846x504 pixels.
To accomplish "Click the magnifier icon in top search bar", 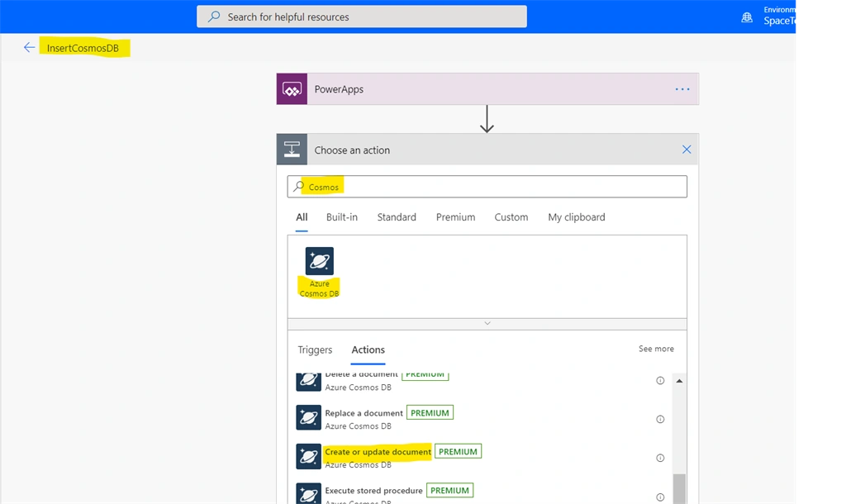I will pyautogui.click(x=214, y=17).
